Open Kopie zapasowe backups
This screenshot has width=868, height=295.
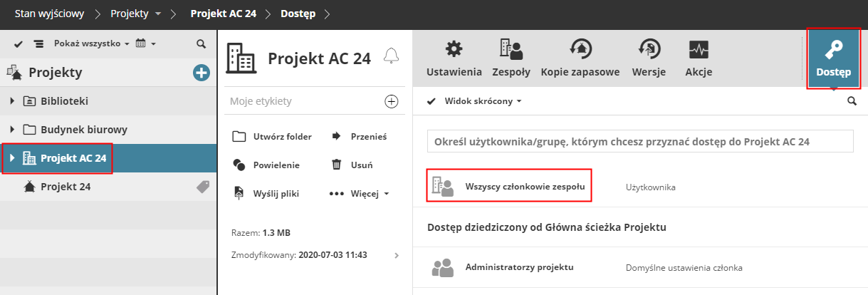(580, 58)
